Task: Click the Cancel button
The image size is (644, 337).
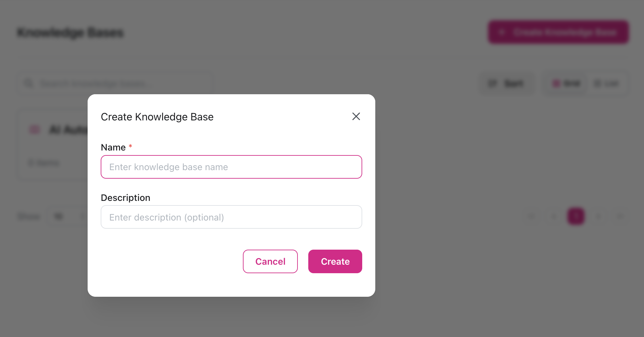Action: click(270, 261)
